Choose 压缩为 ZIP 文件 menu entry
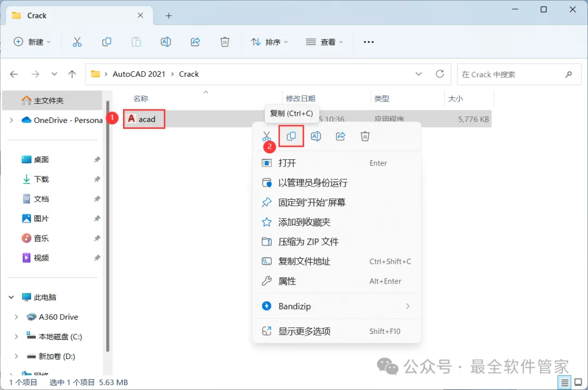588x390 pixels. [337, 242]
